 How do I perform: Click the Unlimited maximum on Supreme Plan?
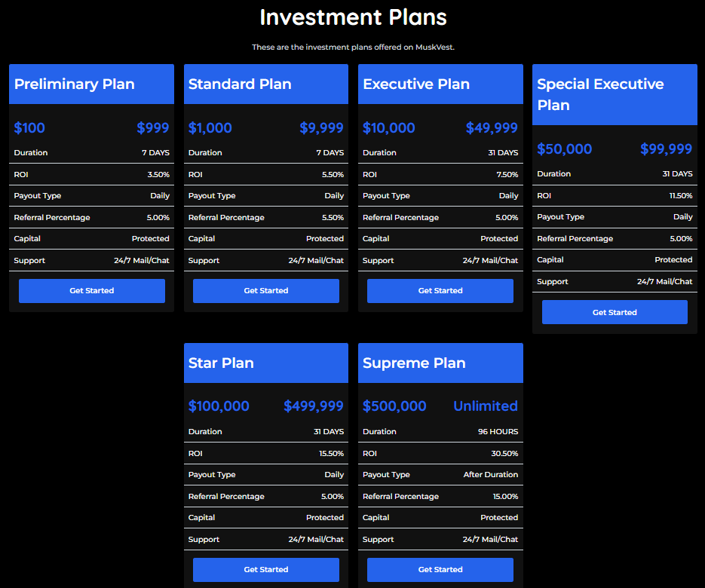pyautogui.click(x=485, y=406)
